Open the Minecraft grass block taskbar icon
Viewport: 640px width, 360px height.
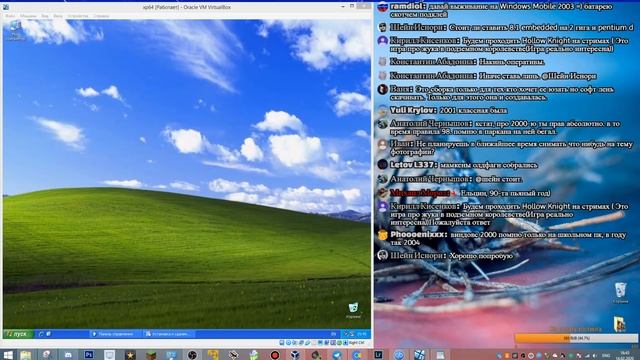151,355
